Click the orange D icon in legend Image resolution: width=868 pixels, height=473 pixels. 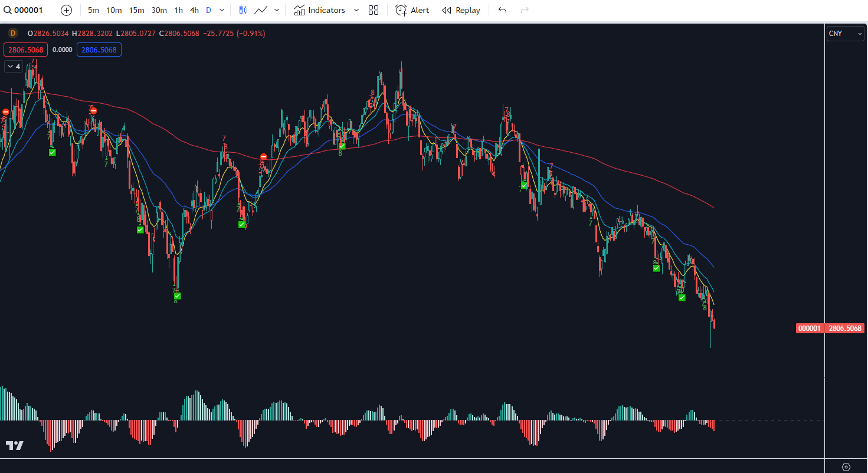(13, 34)
